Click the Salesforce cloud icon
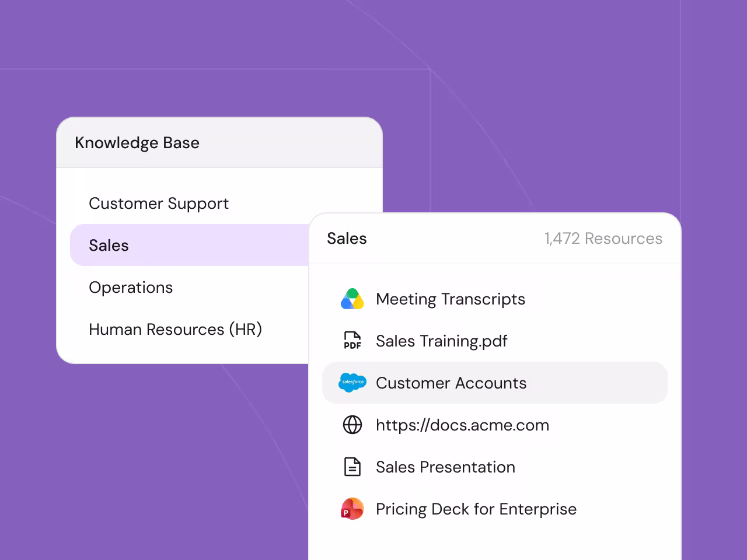747x560 pixels. [352, 383]
